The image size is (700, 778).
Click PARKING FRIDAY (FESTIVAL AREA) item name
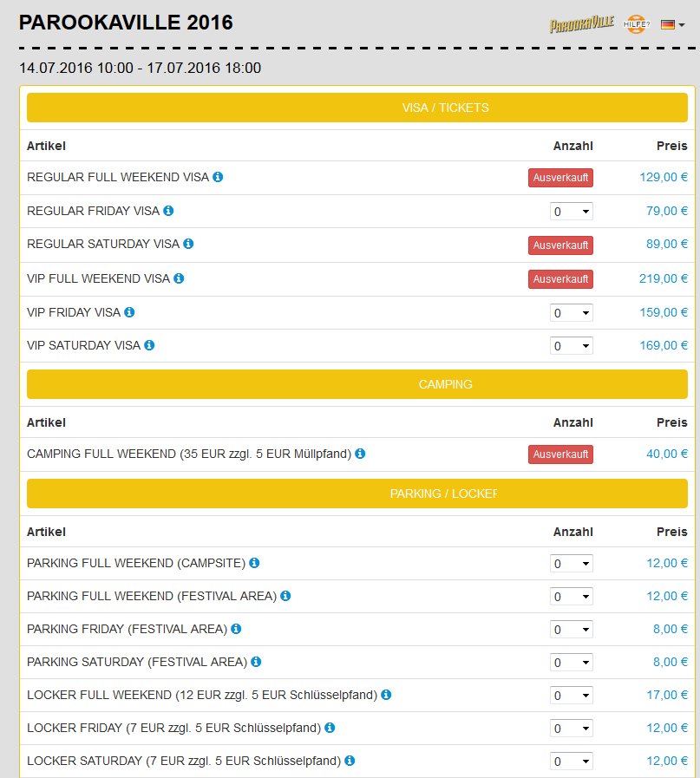(x=127, y=629)
